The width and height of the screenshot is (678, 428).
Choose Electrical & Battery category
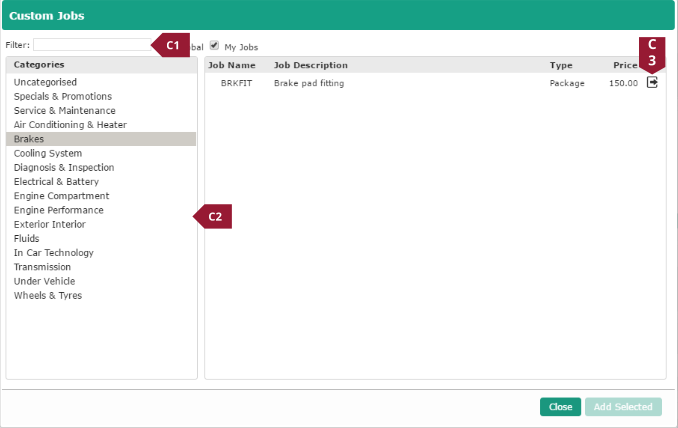[x=56, y=182]
